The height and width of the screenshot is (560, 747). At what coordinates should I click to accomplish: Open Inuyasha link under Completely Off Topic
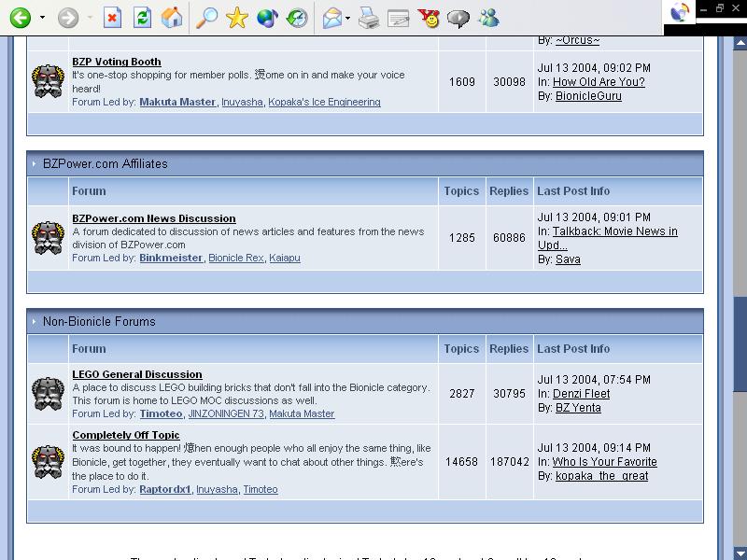click(217, 489)
